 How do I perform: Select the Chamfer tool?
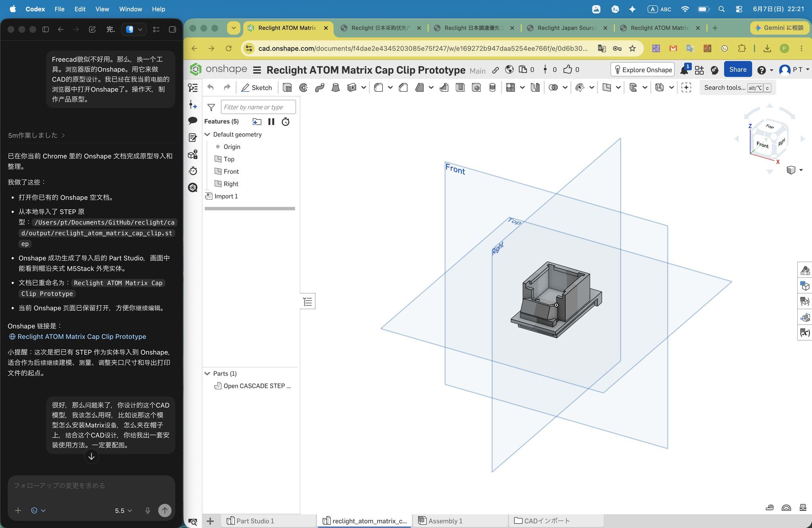(403, 88)
